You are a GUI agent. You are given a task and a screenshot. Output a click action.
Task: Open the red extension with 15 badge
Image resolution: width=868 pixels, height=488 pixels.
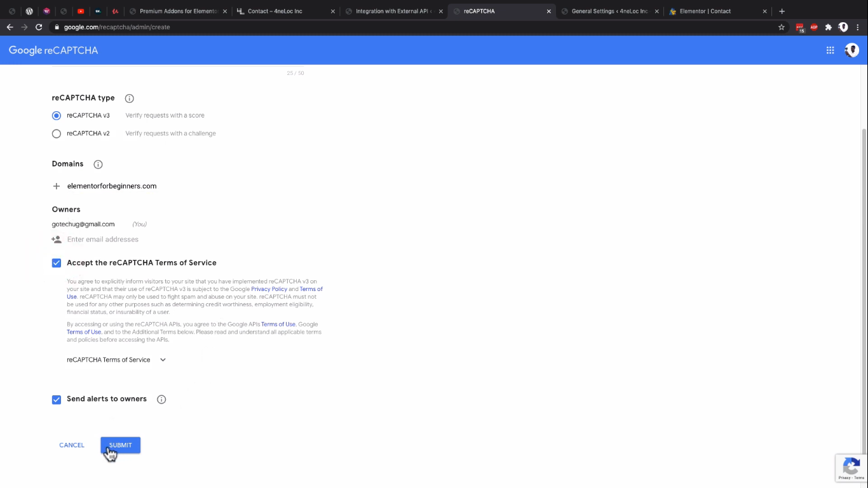click(800, 27)
